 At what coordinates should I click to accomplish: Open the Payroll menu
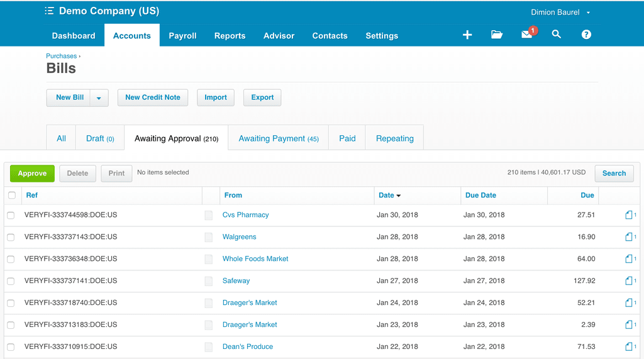tap(182, 36)
